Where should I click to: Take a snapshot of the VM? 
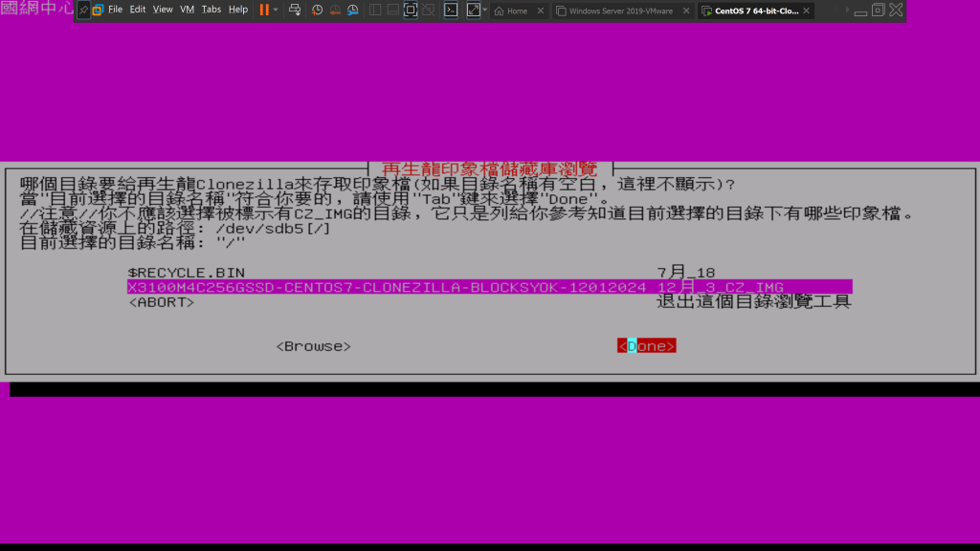pyautogui.click(x=317, y=10)
